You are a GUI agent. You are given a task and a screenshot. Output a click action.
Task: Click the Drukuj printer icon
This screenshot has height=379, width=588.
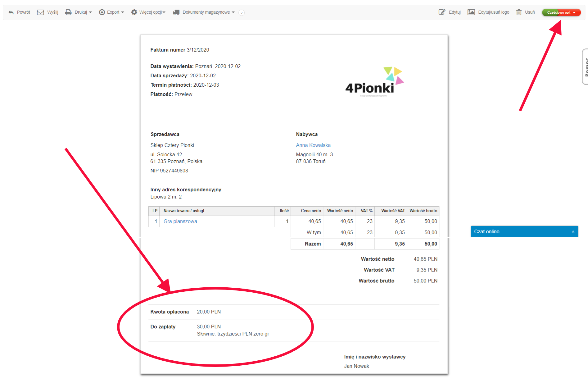[x=68, y=12]
